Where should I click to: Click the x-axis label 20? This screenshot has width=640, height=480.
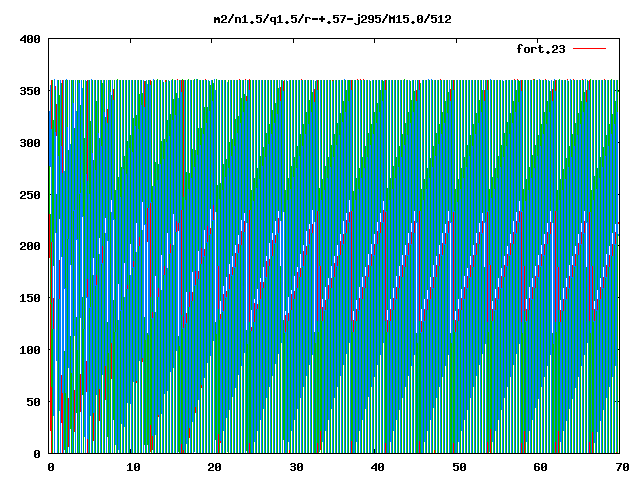pyautogui.click(x=215, y=467)
